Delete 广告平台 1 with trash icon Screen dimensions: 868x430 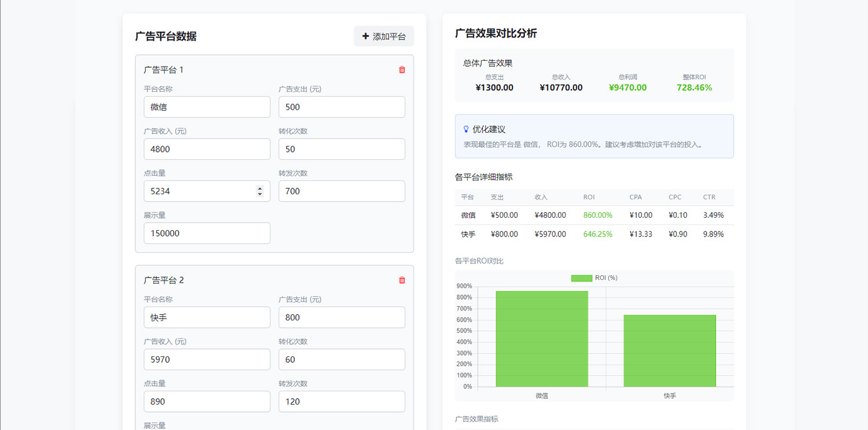402,70
